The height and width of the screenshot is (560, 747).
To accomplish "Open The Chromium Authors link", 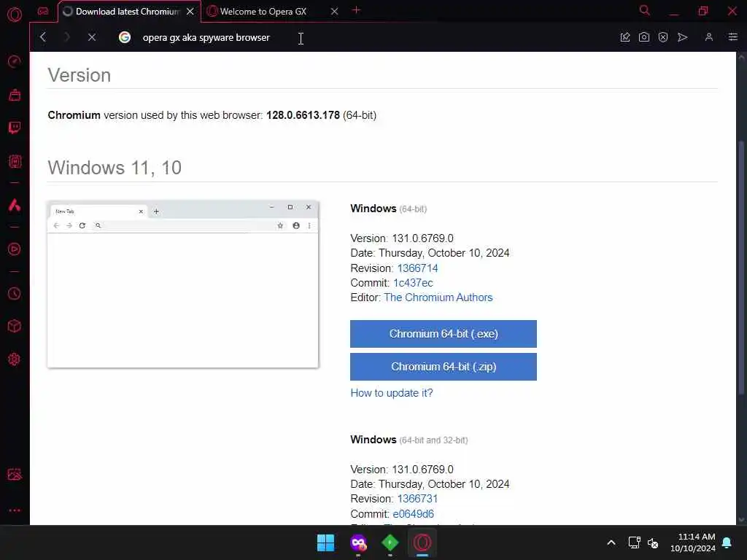I will click(x=438, y=297).
